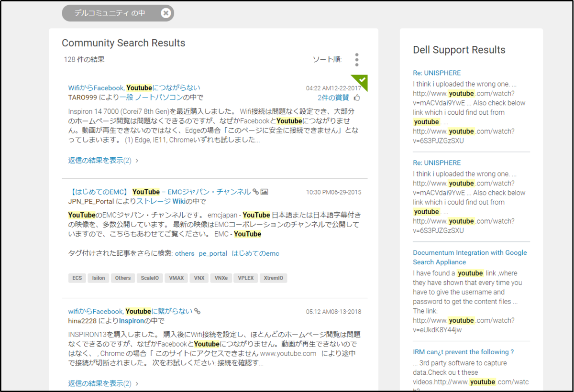Image resolution: width=574 pixels, height=392 pixels.
Task: Click image icon beside EMCジャパン・チャンネル title
Action: (264, 192)
